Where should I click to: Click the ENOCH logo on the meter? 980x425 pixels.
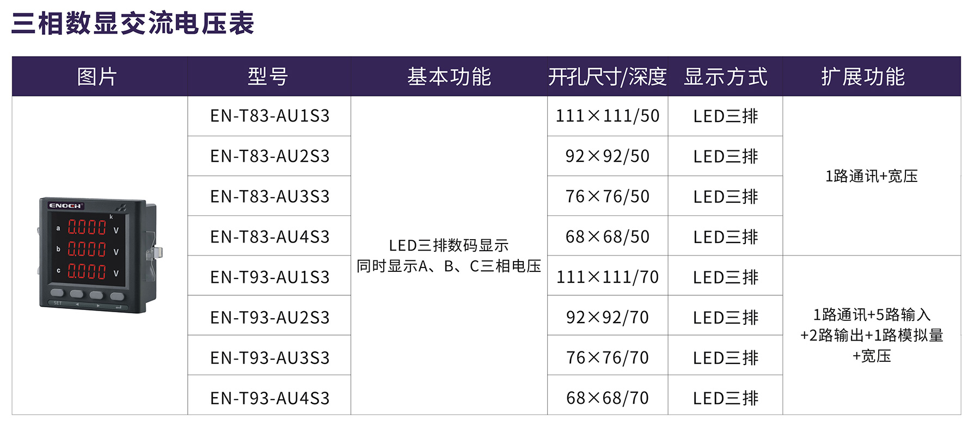pyautogui.click(x=65, y=205)
